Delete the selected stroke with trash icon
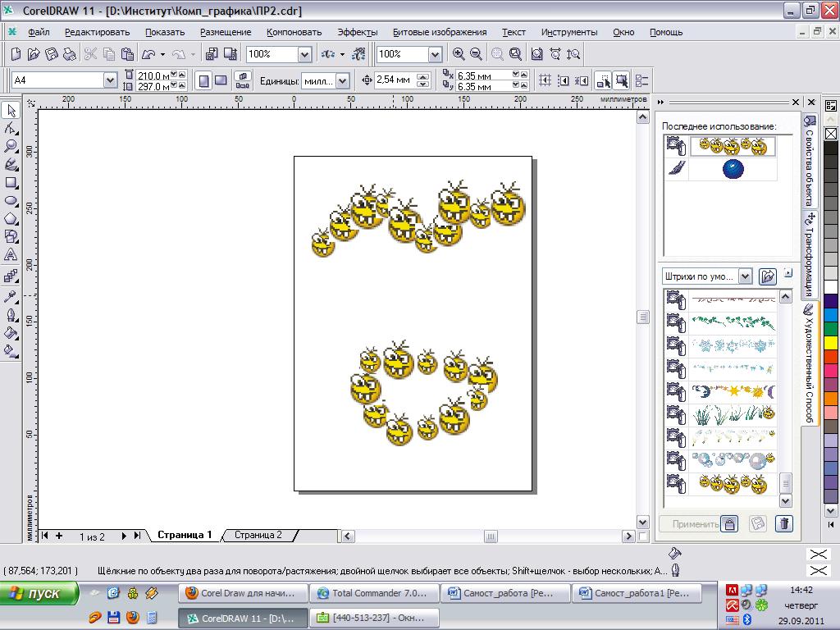This screenshot has height=630, width=840. coord(783,523)
